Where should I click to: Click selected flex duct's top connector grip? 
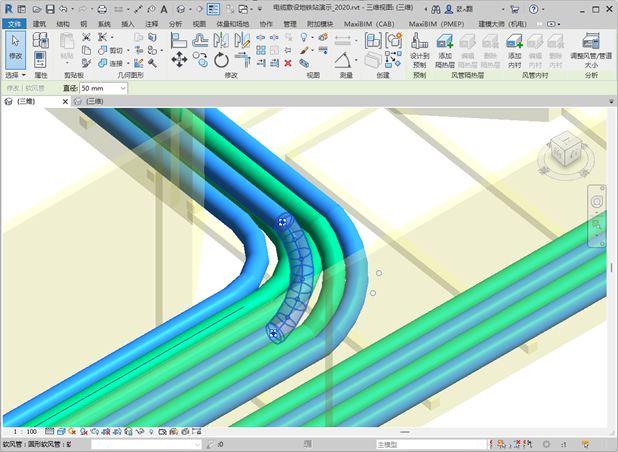283,221
